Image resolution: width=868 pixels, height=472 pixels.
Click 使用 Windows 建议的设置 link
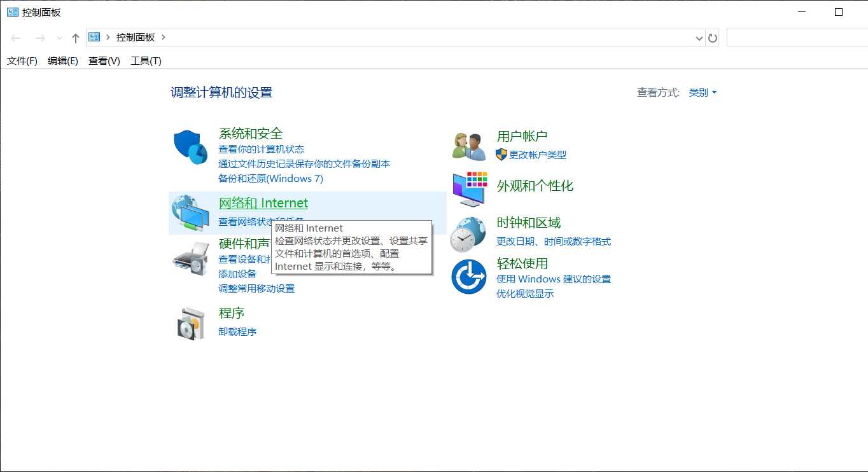pyautogui.click(x=554, y=279)
